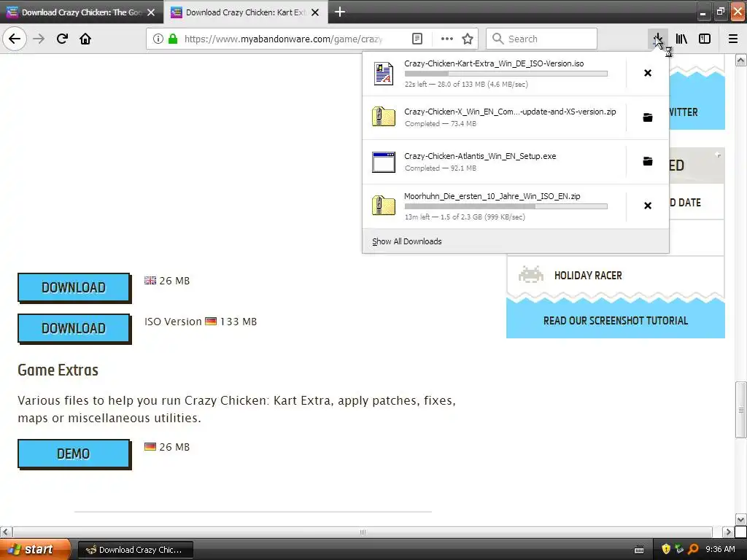Click Show All Downloads
The image size is (747, 560).
(x=407, y=241)
